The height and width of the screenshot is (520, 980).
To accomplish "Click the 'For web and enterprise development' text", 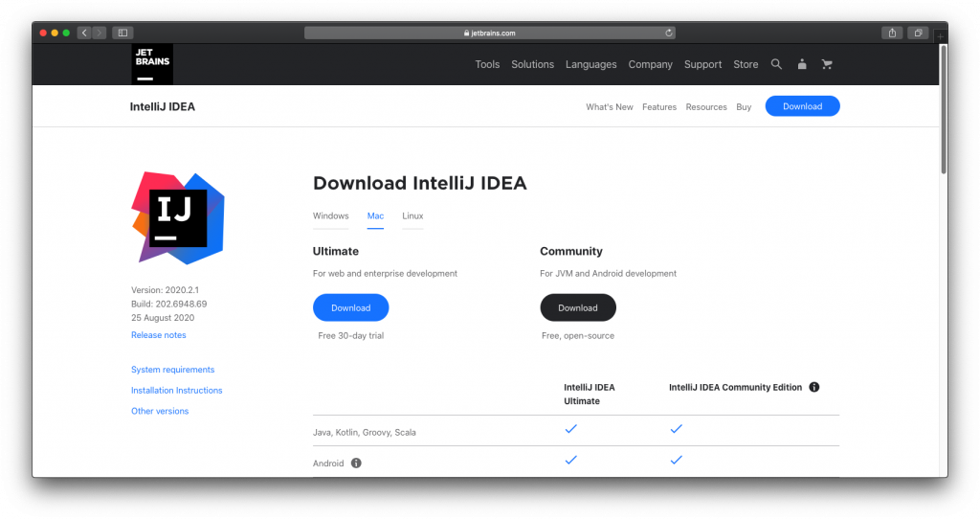I will 385,274.
